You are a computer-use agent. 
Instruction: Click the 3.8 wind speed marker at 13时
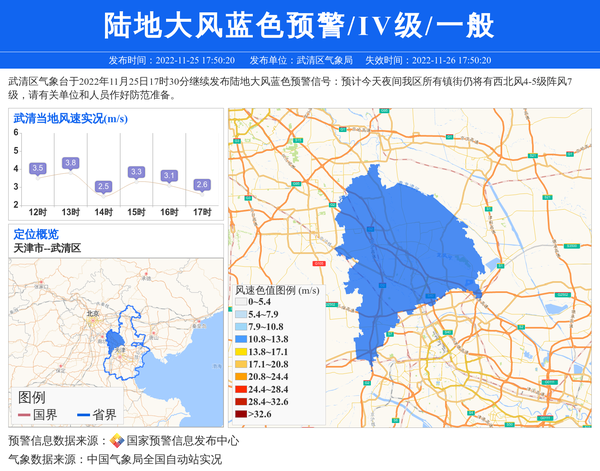(70, 162)
